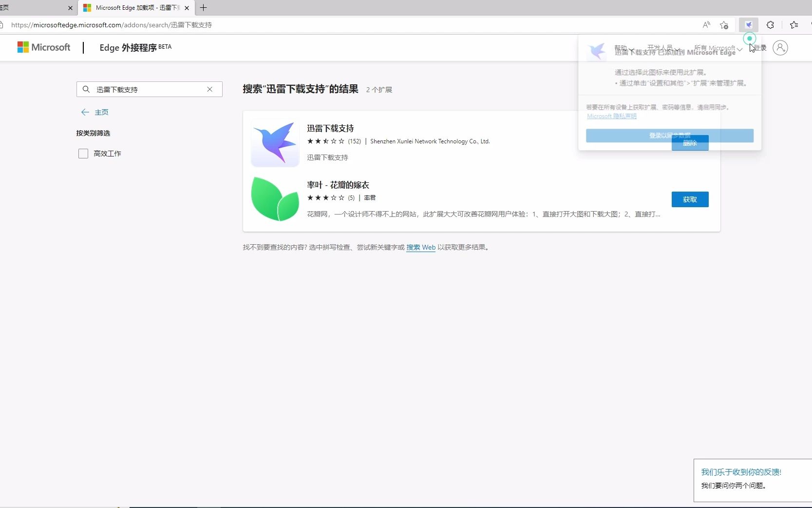Image resolution: width=812 pixels, height=508 pixels.
Task: Open a new tab with plus button
Action: click(204, 8)
